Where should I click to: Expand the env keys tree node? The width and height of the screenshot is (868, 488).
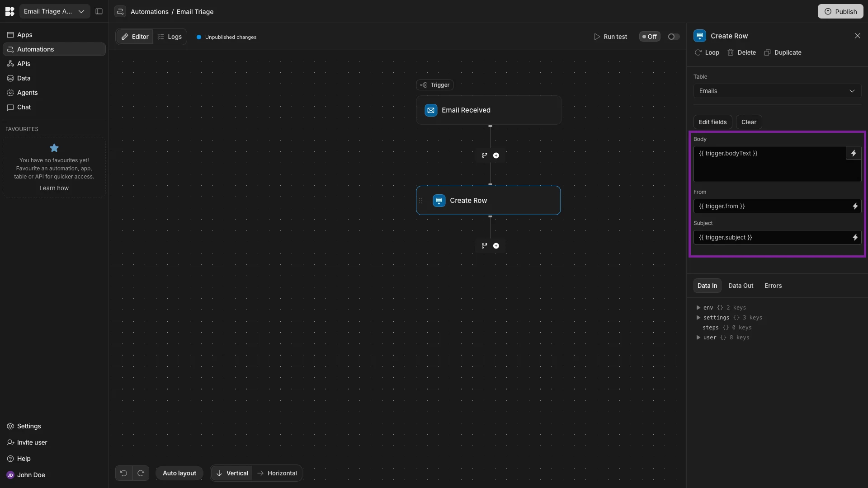(x=698, y=308)
